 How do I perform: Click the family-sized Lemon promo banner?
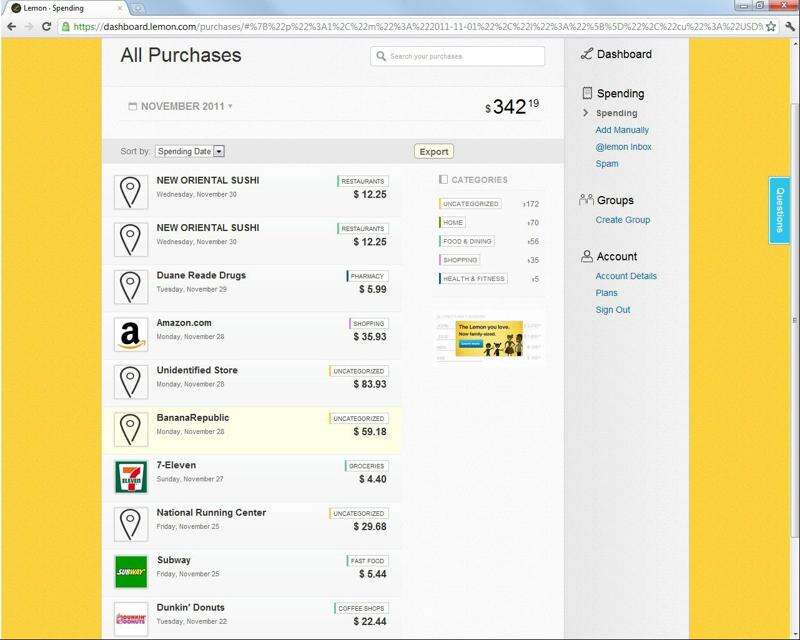click(x=489, y=338)
